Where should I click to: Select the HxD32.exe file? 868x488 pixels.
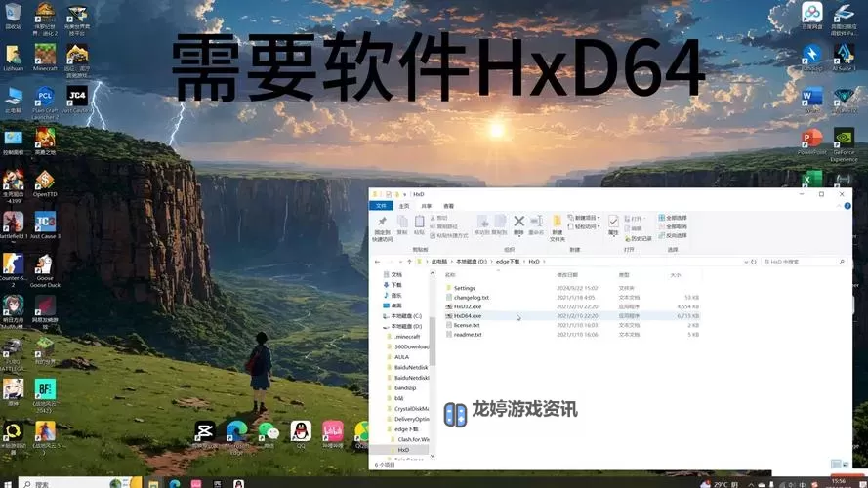[468, 306]
